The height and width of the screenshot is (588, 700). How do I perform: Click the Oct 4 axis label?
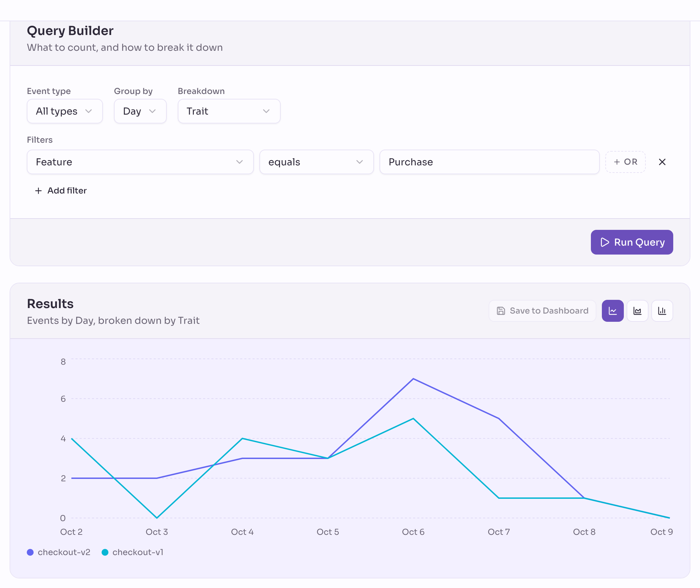pos(242,532)
